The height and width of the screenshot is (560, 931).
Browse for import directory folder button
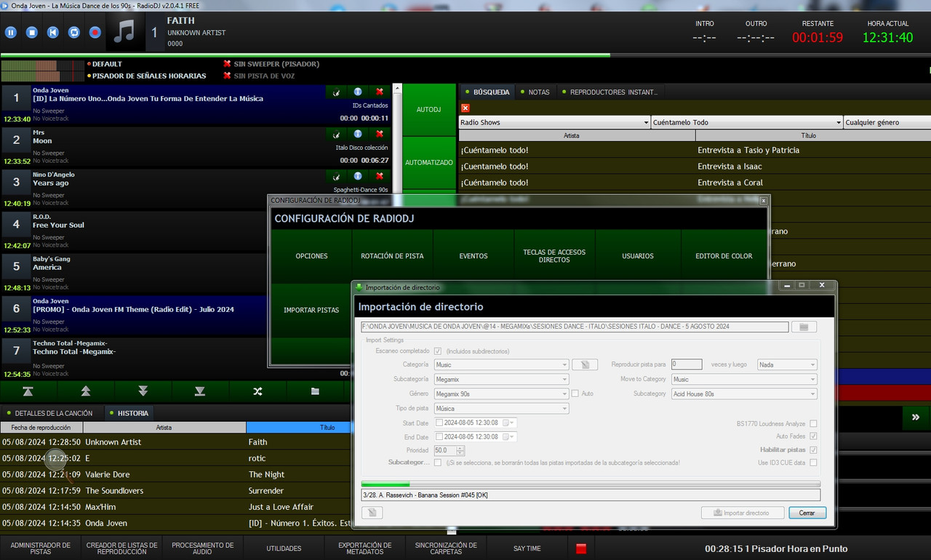click(804, 327)
